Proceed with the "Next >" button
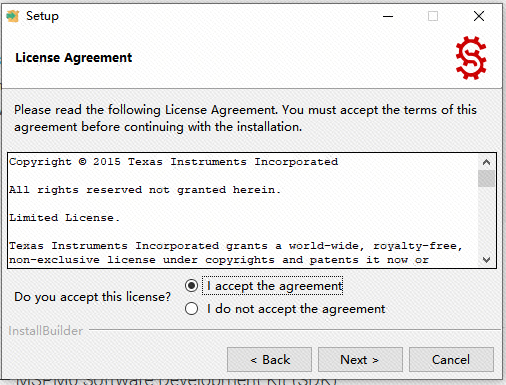 click(x=360, y=360)
